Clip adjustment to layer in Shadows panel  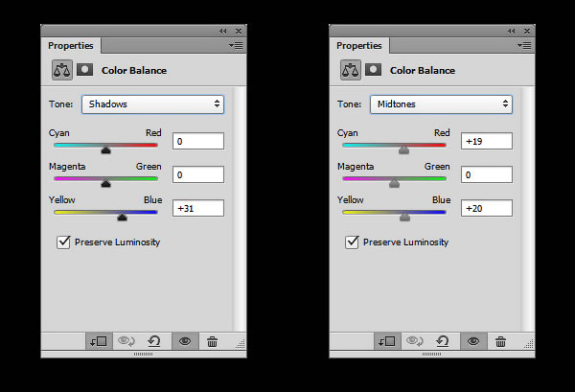click(x=99, y=342)
